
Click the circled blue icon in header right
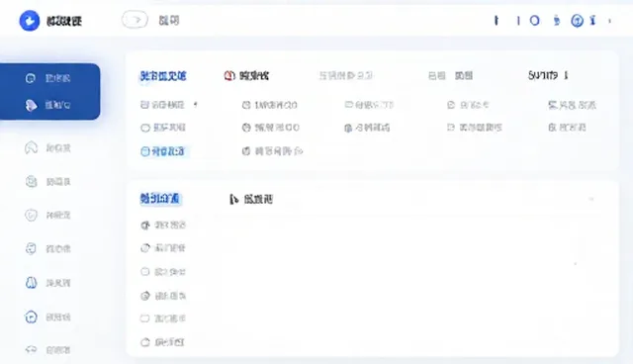pos(577,21)
